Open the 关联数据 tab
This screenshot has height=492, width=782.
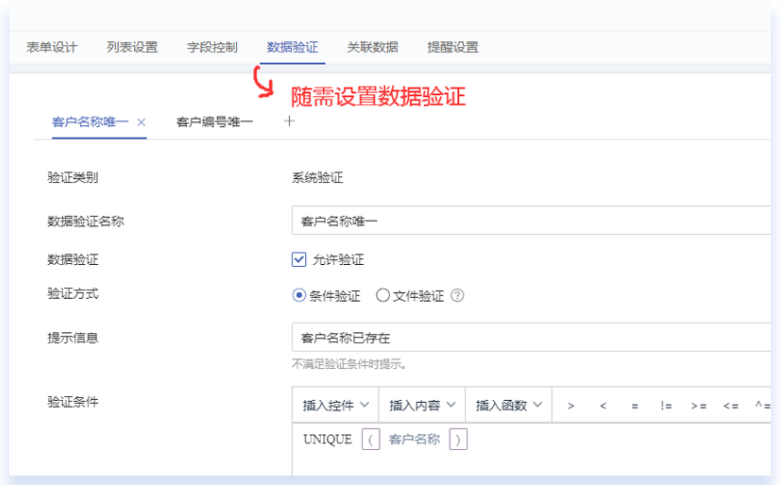click(x=372, y=47)
